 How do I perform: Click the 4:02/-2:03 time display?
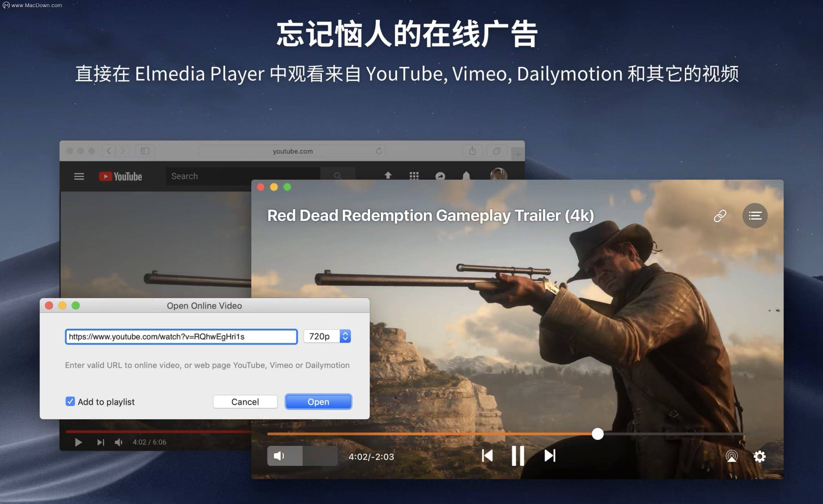(371, 457)
